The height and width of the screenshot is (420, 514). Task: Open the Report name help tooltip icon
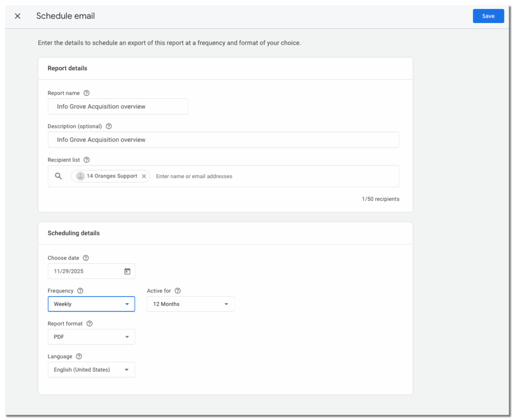[86, 93]
